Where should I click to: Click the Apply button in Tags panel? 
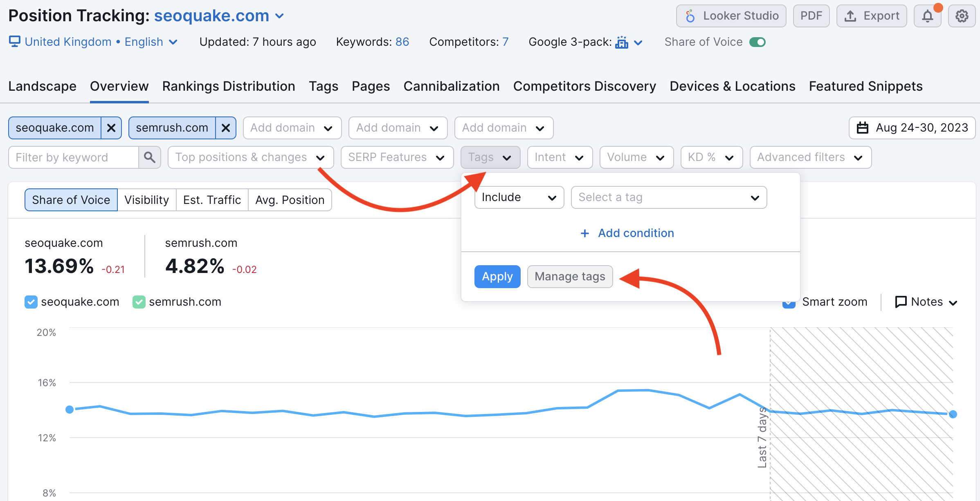click(498, 276)
